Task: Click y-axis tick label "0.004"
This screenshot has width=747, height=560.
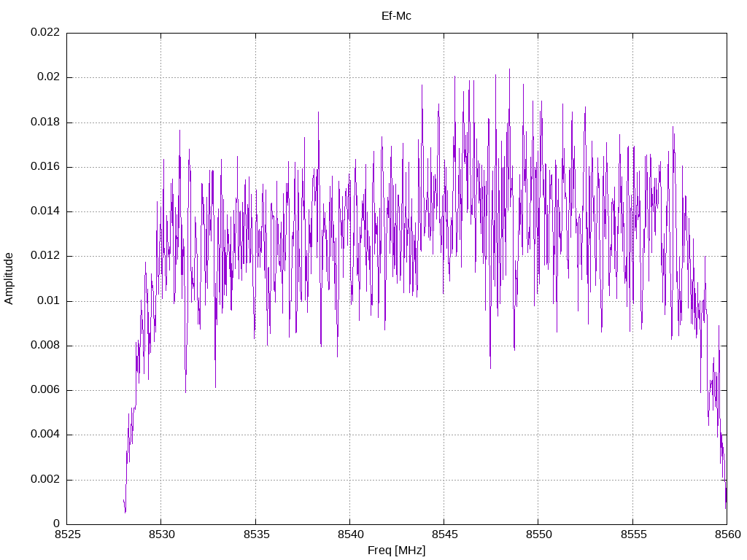Action: 45,435
